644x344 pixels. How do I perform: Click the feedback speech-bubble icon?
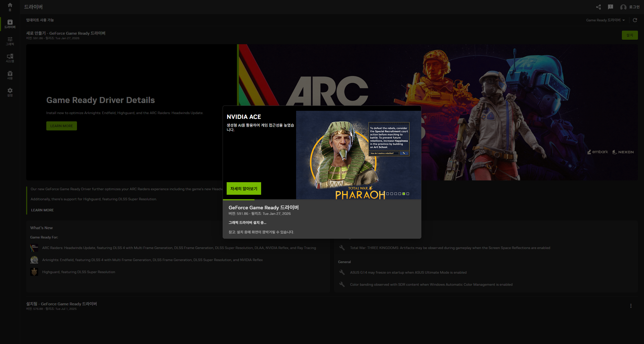[611, 7]
